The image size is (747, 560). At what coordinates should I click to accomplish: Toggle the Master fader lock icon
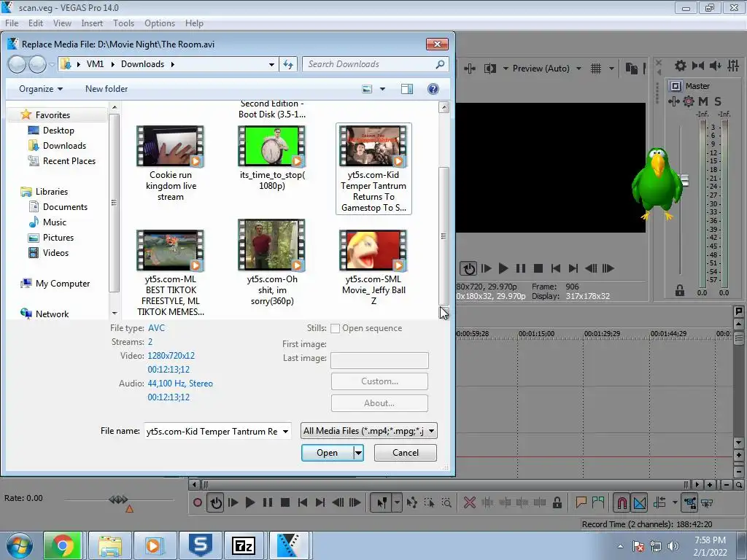tap(680, 290)
